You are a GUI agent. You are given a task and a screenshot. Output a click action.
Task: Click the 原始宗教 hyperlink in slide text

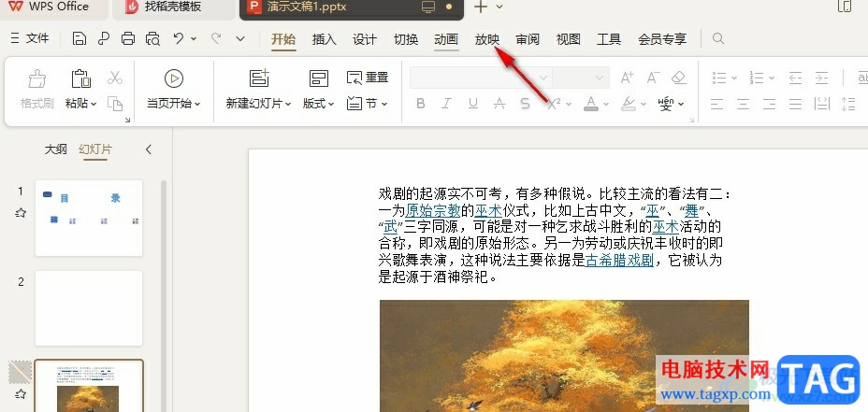(x=433, y=211)
